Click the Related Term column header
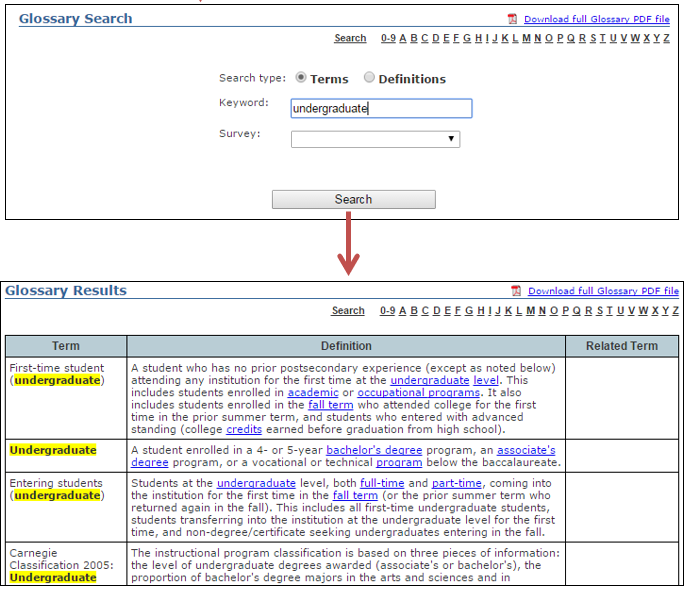This screenshot has width=688, height=589. [x=622, y=346]
